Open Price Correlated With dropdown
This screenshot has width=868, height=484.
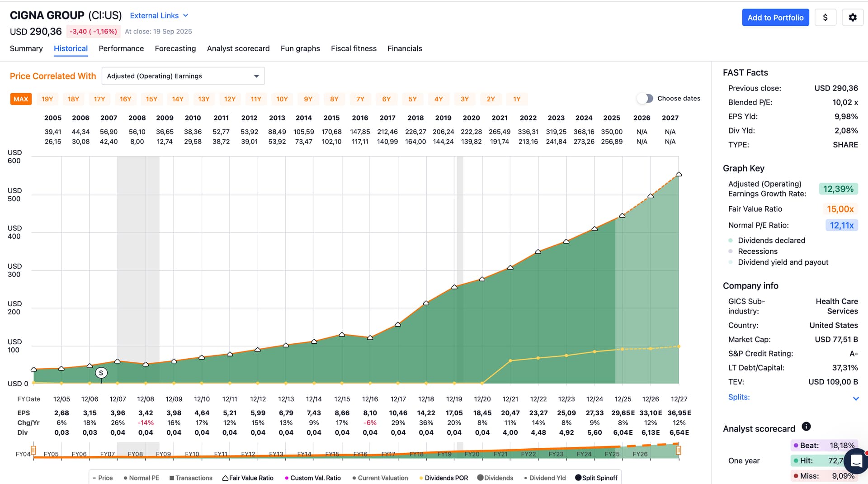tap(183, 76)
